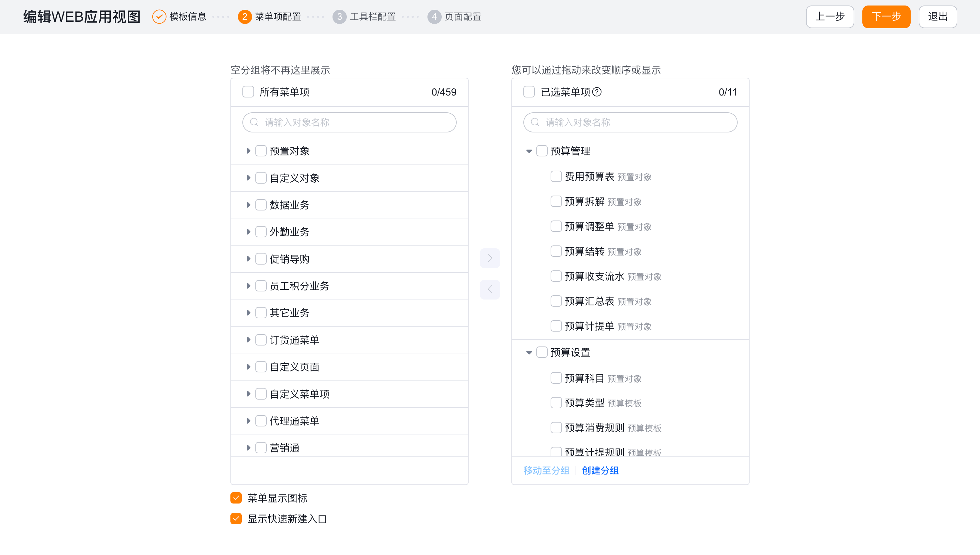Go to 模板信息 step

[x=188, y=17]
